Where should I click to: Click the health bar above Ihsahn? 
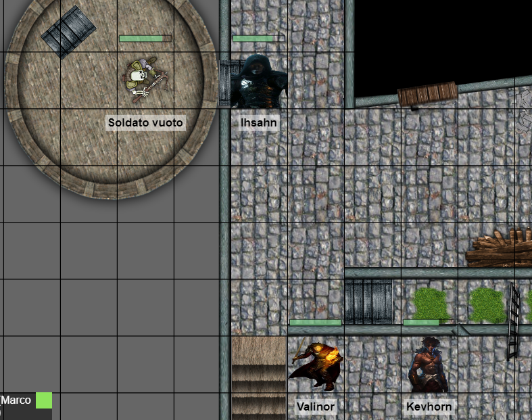click(258, 39)
